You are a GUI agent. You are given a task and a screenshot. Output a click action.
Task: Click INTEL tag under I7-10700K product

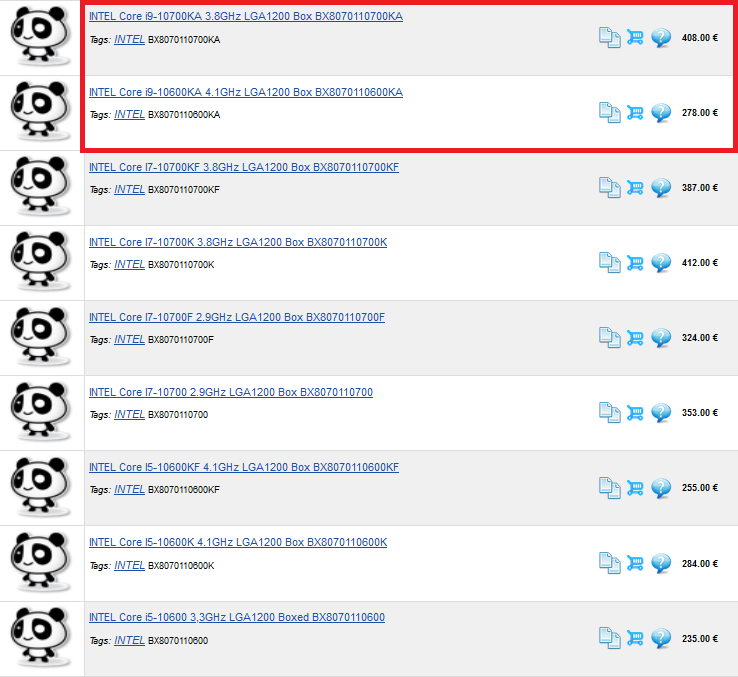coord(129,265)
